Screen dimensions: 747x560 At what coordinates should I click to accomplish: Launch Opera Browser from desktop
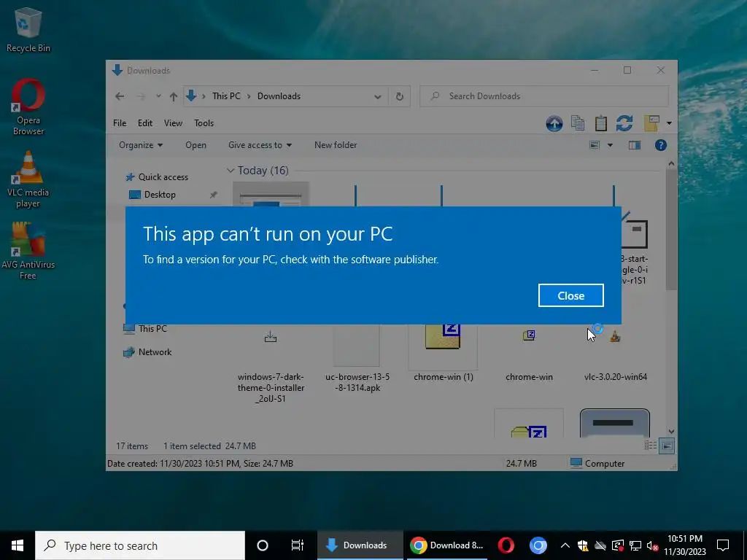pyautogui.click(x=28, y=107)
